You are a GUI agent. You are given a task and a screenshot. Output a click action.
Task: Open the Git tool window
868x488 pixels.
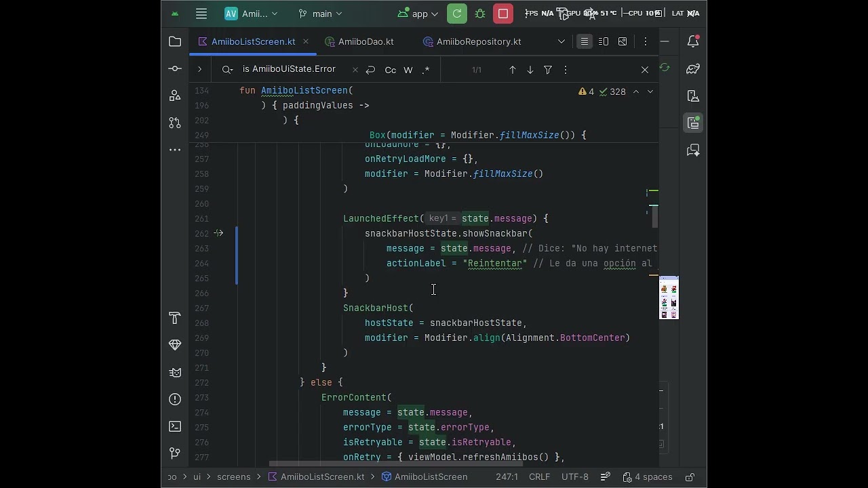click(175, 453)
